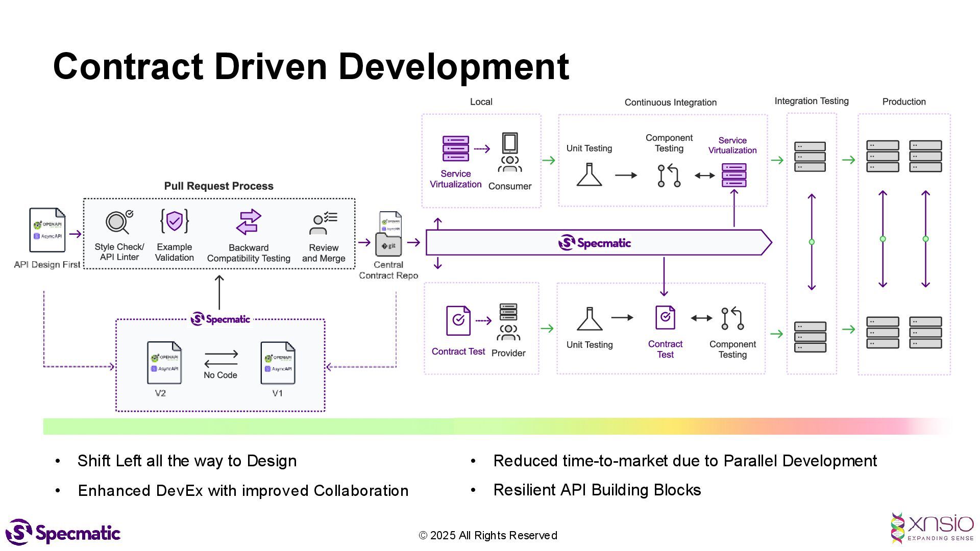Click the Specmatic logo in bottom left
The image size is (980, 551).
click(x=63, y=533)
